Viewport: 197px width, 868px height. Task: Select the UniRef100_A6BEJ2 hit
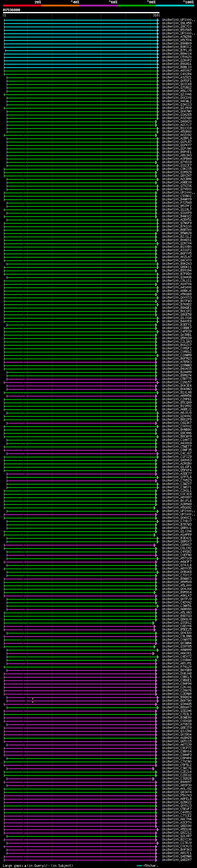pyautogui.click(x=177, y=410)
